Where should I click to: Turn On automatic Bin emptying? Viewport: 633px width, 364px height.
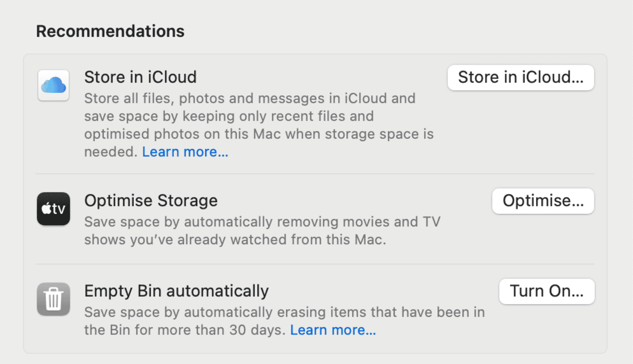tap(547, 291)
